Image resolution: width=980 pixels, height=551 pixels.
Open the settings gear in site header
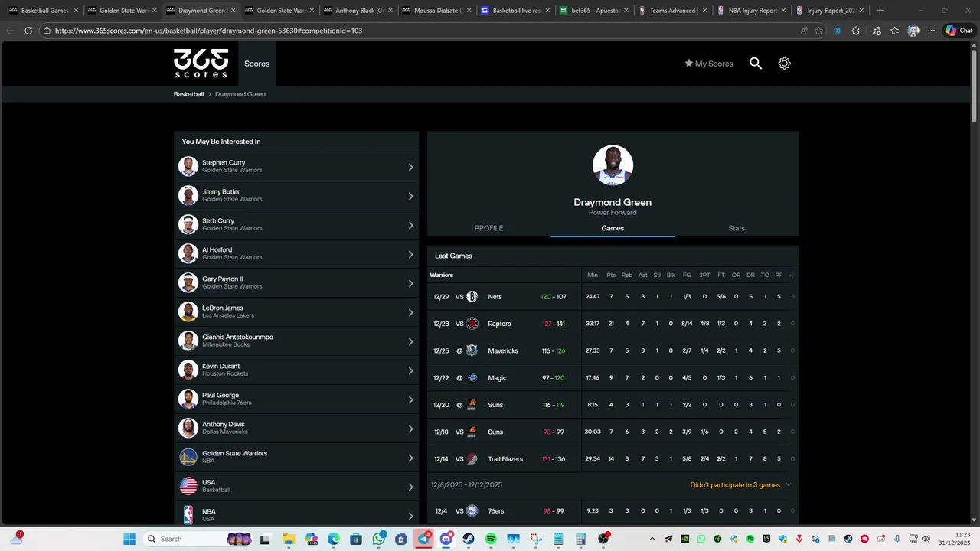pyautogui.click(x=784, y=64)
